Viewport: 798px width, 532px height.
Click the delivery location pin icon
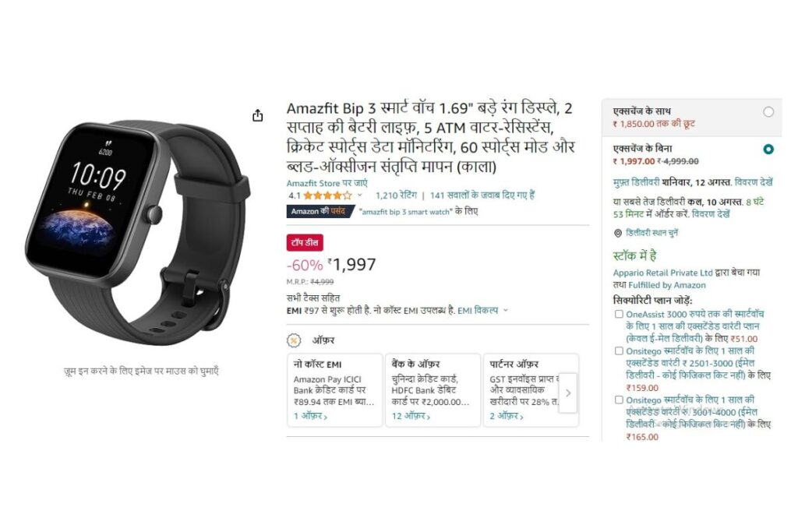point(618,233)
